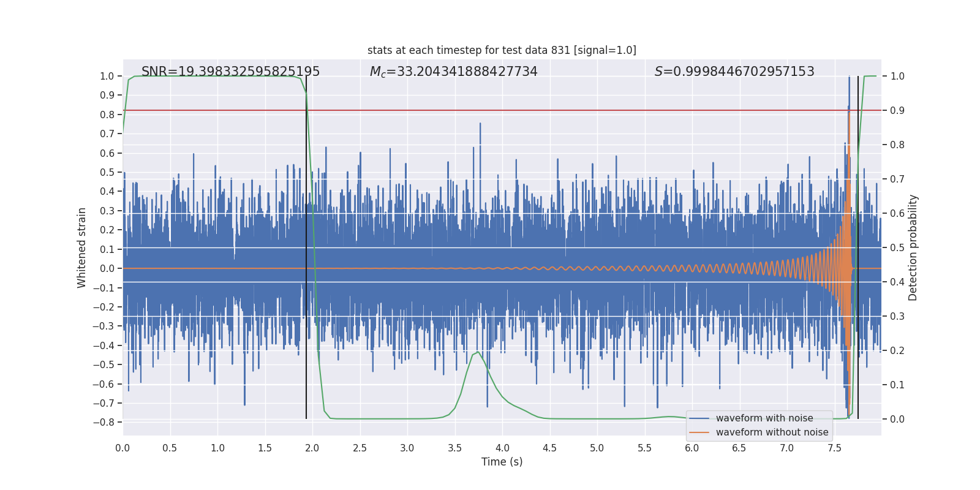Click the plot title for test data 831
980x490 pixels.
[x=502, y=50]
